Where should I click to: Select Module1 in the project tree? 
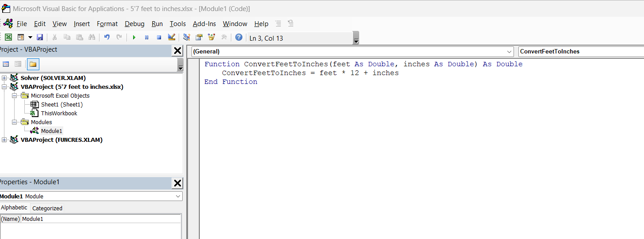coord(52,131)
